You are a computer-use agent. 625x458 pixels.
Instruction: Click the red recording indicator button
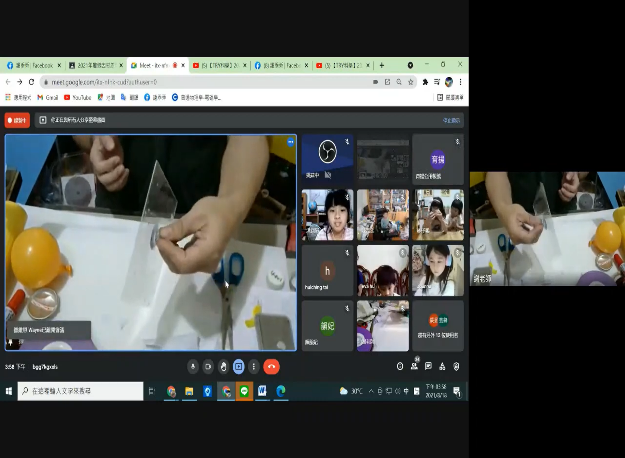click(x=17, y=120)
